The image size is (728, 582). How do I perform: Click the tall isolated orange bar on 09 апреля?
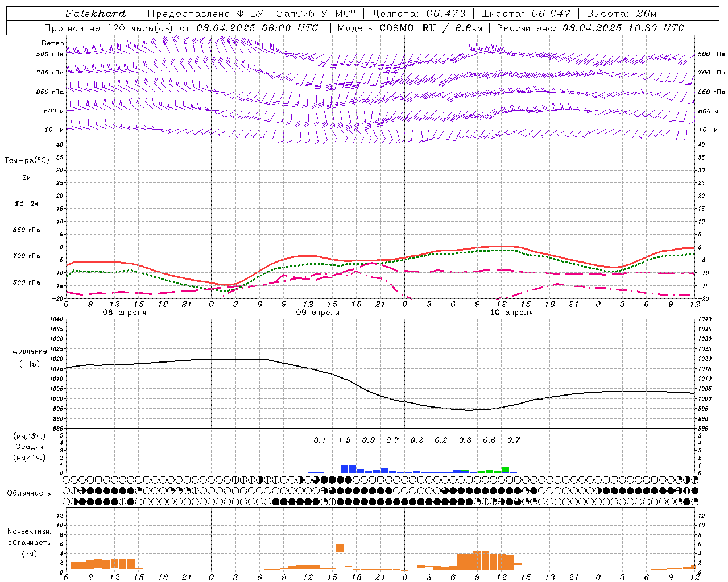(340, 548)
